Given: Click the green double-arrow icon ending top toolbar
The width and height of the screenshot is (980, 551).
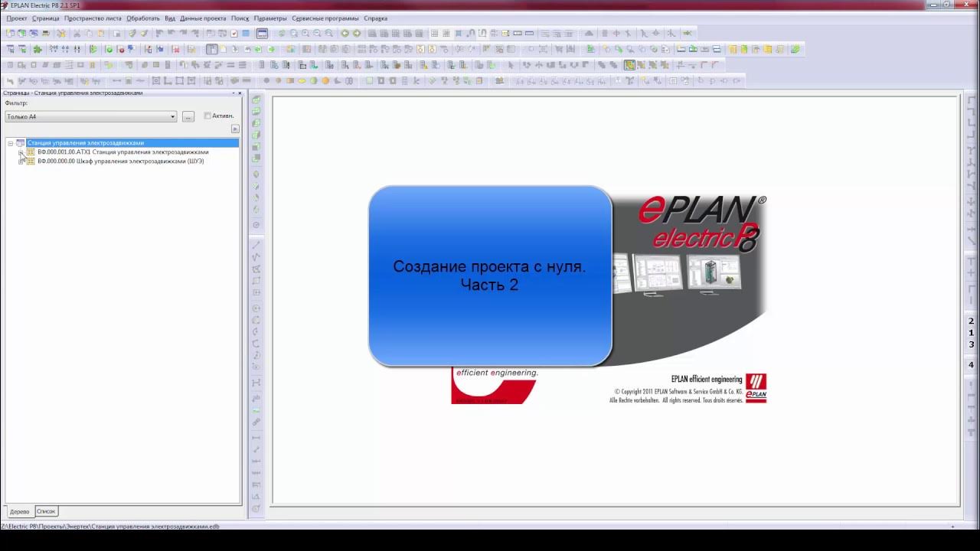Looking at the screenshot, I should (687, 34).
